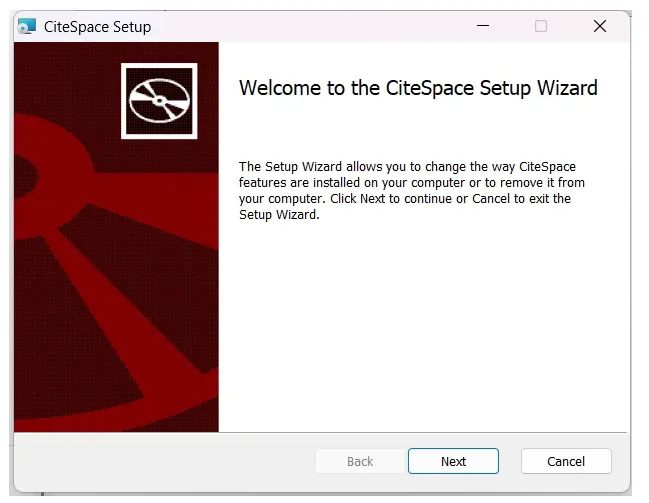
Task: Close the CiteSpace Setup window
Action: (x=600, y=26)
